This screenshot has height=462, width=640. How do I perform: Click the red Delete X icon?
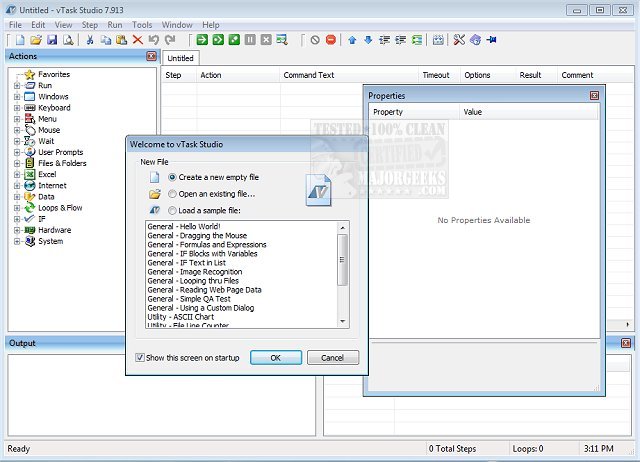pyautogui.click(x=137, y=40)
